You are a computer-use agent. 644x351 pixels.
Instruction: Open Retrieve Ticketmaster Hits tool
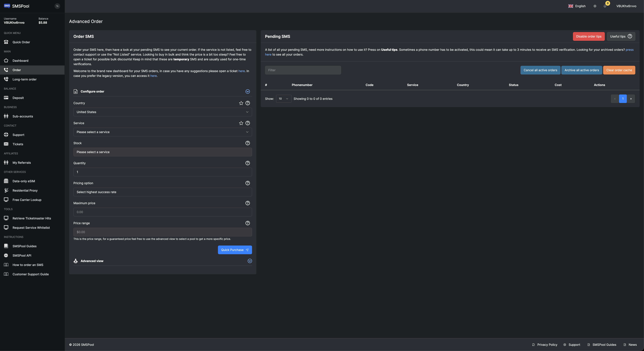(32, 218)
